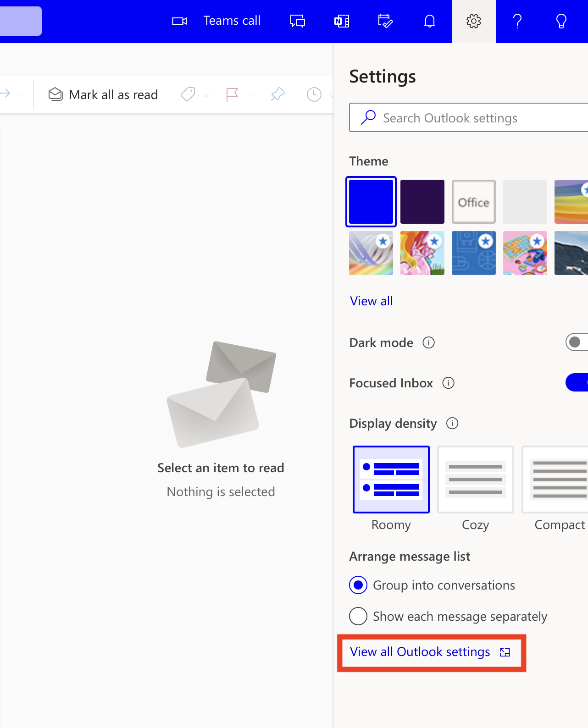Click the Flag icon in toolbar

(x=233, y=94)
